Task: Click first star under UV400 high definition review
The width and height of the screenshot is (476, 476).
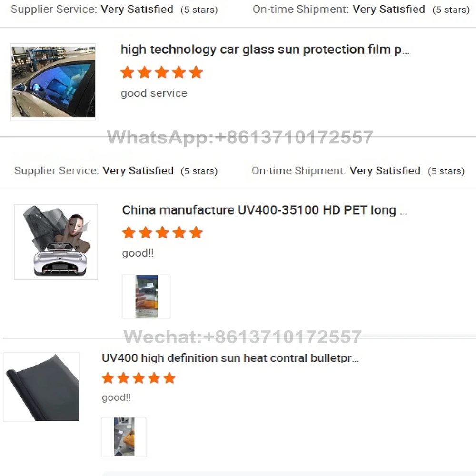Action: pos(108,378)
